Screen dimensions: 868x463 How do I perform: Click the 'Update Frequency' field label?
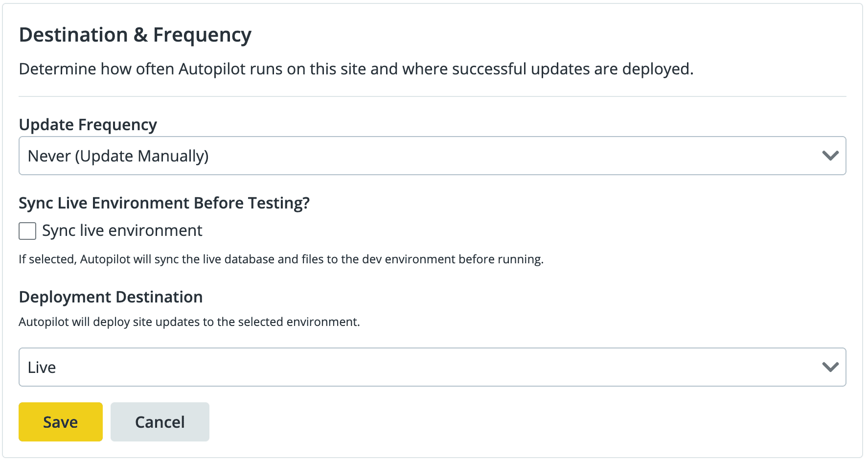88,125
